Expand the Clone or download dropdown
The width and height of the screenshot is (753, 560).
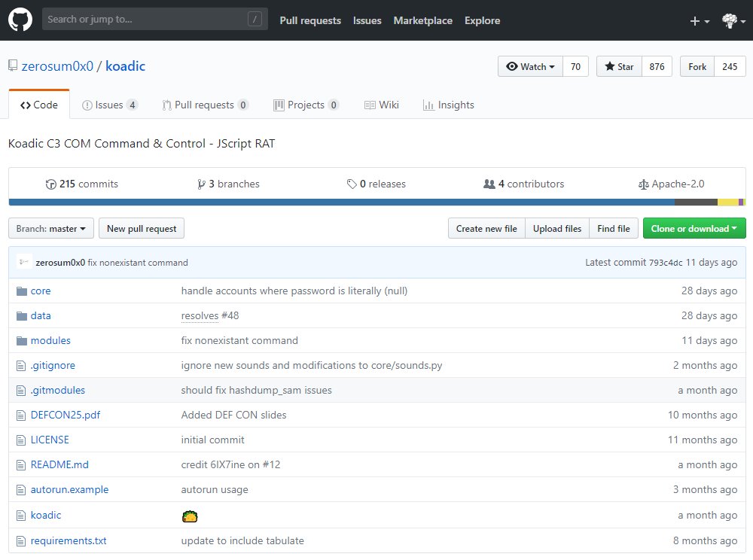tap(694, 228)
